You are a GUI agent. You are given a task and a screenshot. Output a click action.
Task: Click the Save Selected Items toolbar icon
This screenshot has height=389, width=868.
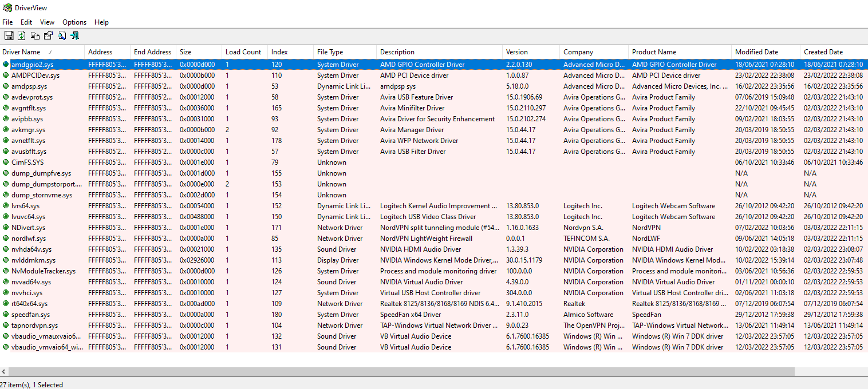point(9,35)
